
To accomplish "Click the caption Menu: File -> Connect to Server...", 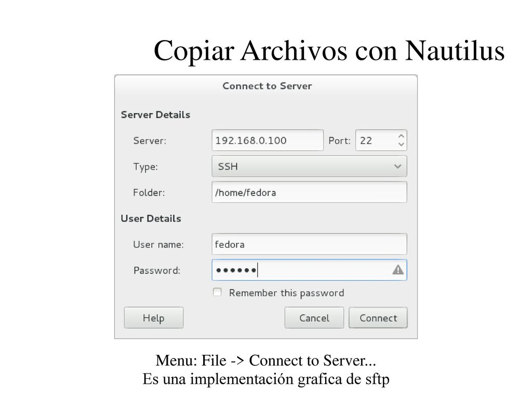I will [265, 361].
